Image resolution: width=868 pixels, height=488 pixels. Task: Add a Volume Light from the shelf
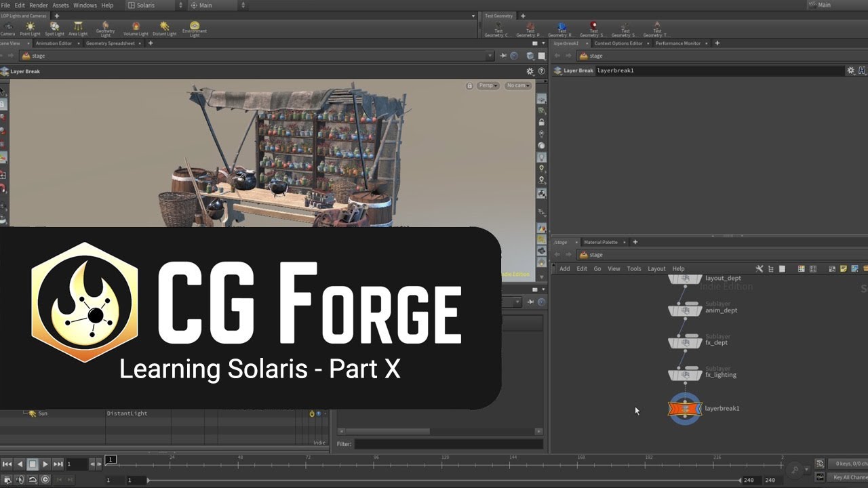[136, 28]
